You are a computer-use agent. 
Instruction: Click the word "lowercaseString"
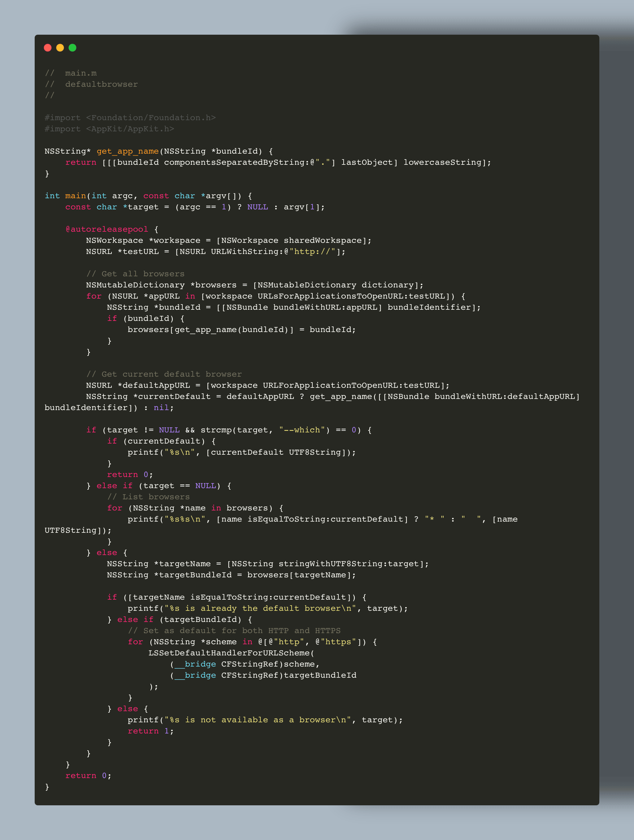442,162
